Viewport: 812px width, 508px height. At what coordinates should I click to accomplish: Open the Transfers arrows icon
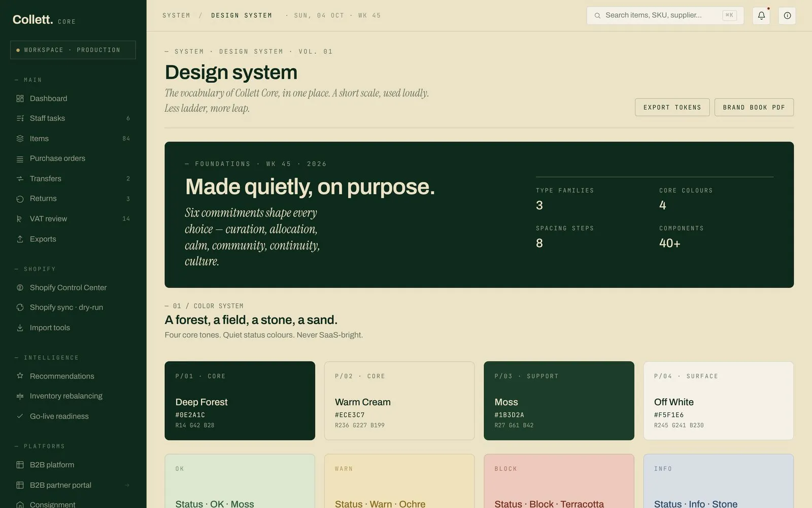click(20, 179)
